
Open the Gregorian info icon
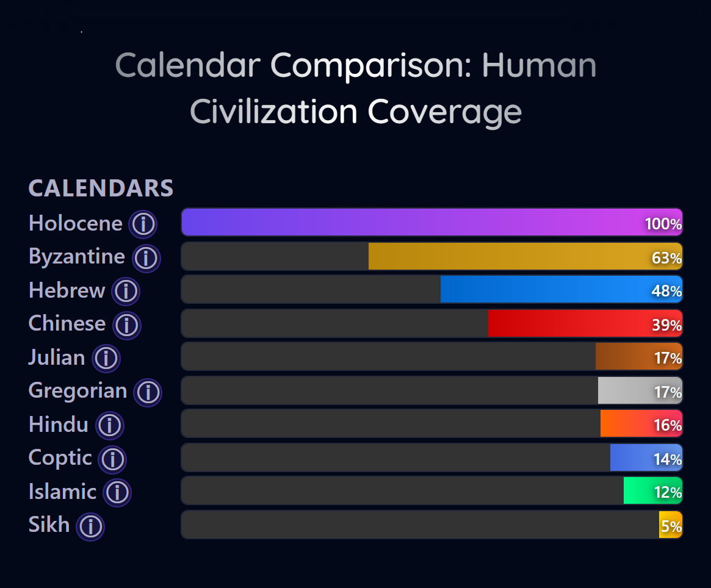tap(148, 392)
